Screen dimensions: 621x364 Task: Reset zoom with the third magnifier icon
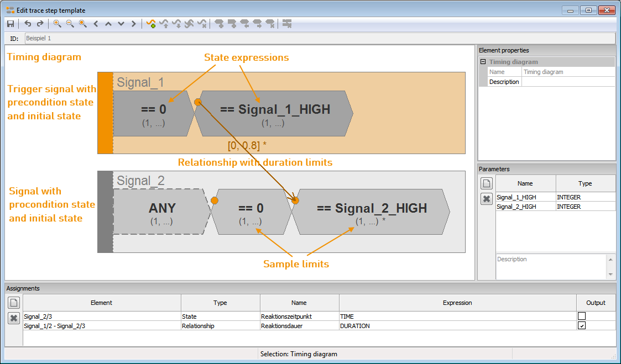[83, 24]
